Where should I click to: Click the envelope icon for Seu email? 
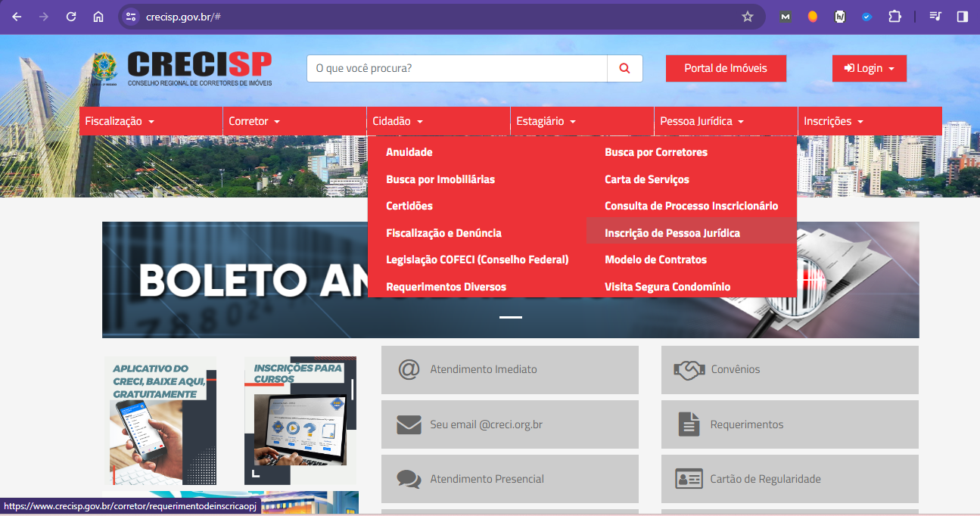coord(409,424)
